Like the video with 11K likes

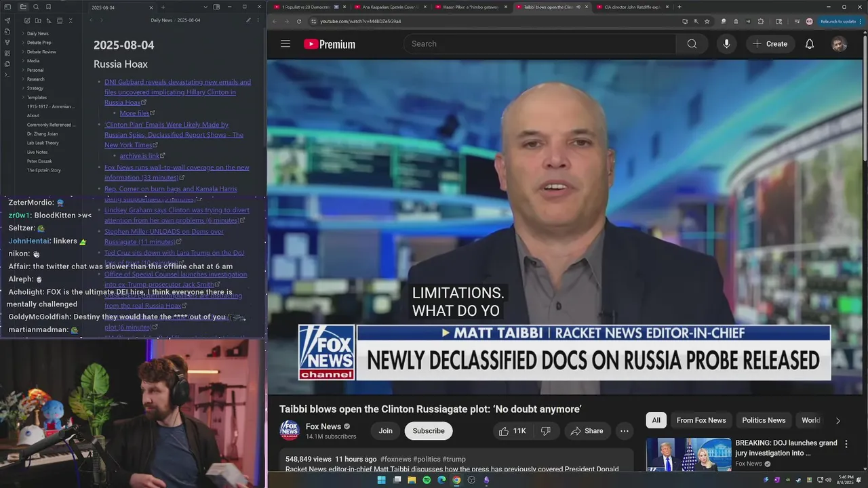coord(512,431)
